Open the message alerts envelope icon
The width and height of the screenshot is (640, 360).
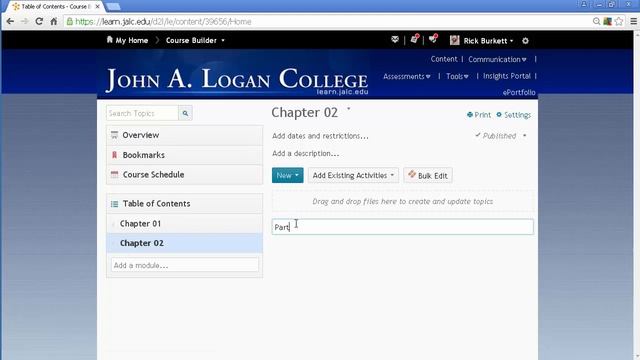click(x=395, y=40)
